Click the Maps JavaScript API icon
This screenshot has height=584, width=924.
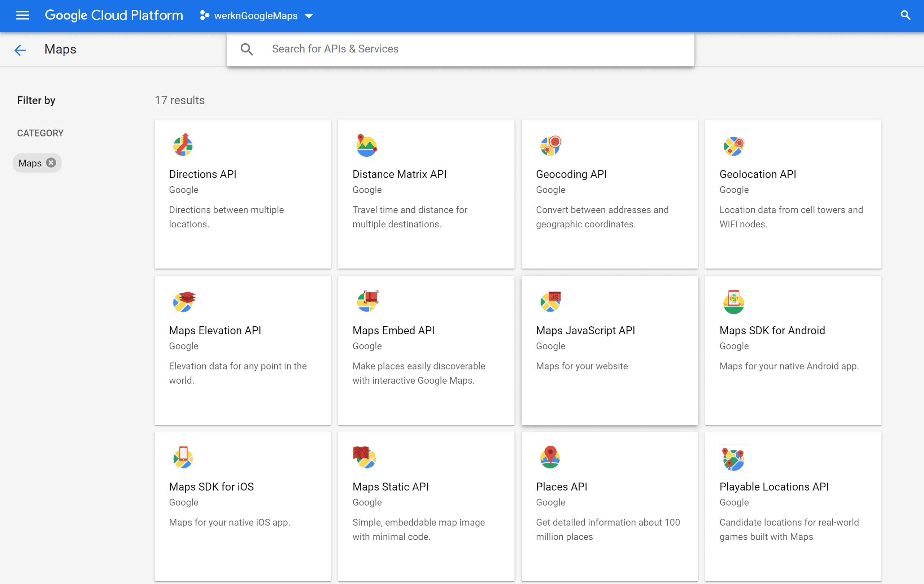coord(551,302)
